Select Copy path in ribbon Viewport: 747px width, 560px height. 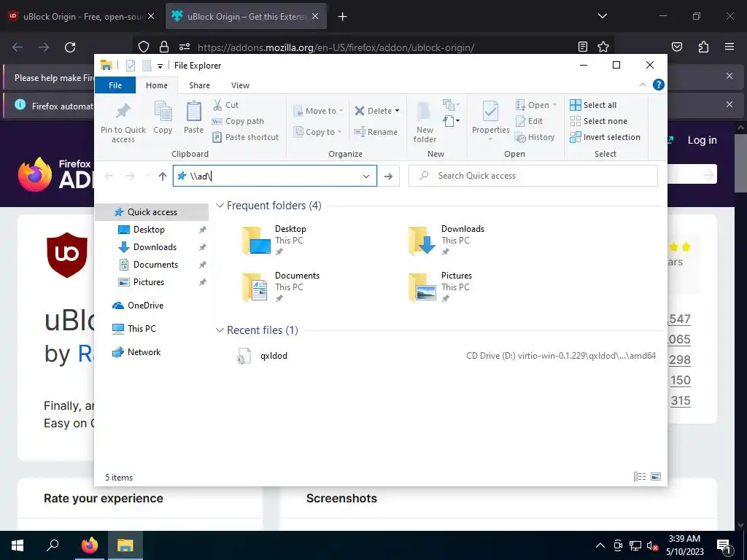point(238,121)
